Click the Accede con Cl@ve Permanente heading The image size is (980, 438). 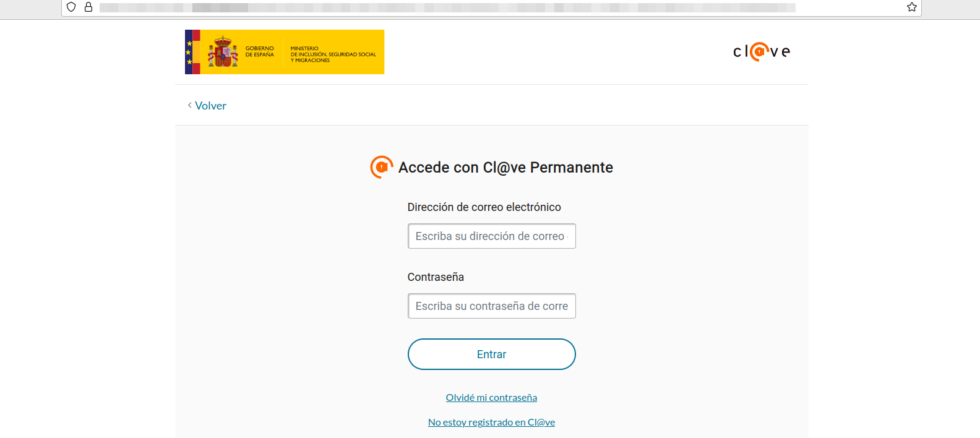coord(505,168)
